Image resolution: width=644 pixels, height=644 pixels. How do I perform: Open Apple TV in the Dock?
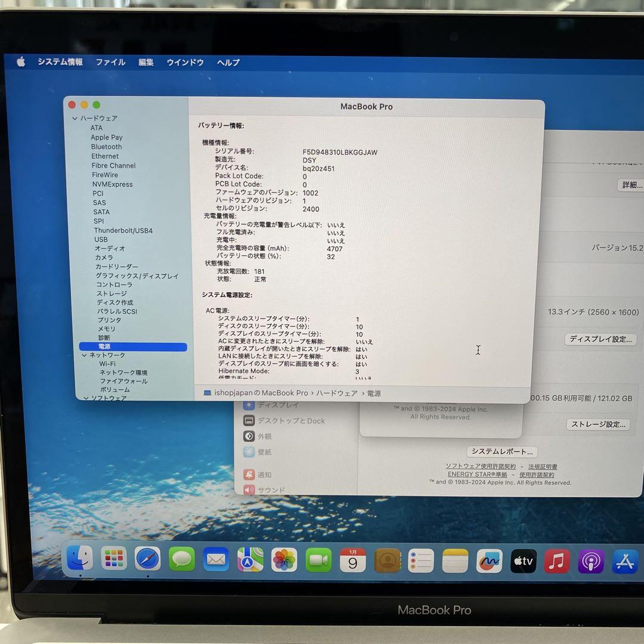coord(524,562)
